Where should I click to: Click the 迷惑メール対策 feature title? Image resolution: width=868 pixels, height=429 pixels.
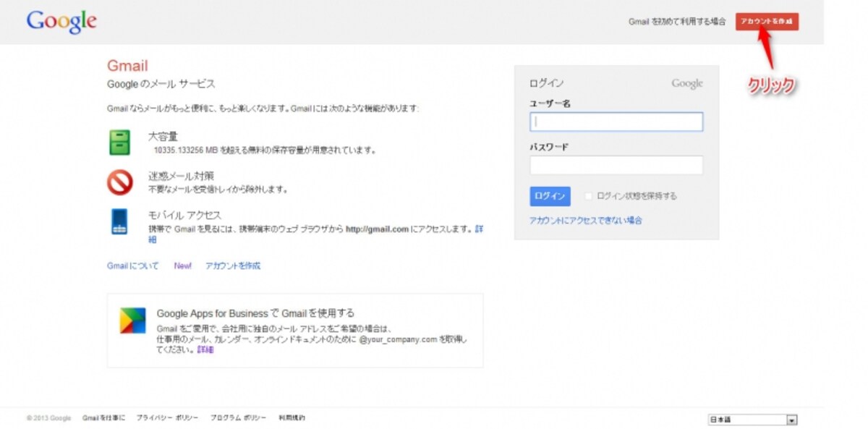181,176
